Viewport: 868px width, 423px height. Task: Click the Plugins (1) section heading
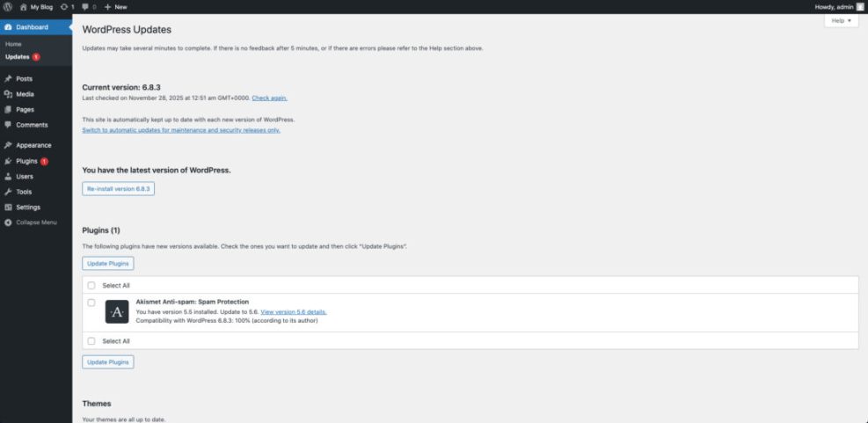pyautogui.click(x=101, y=230)
